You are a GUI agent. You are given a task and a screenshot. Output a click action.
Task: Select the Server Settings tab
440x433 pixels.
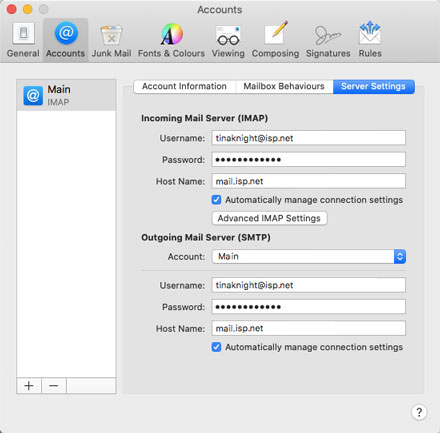[373, 86]
